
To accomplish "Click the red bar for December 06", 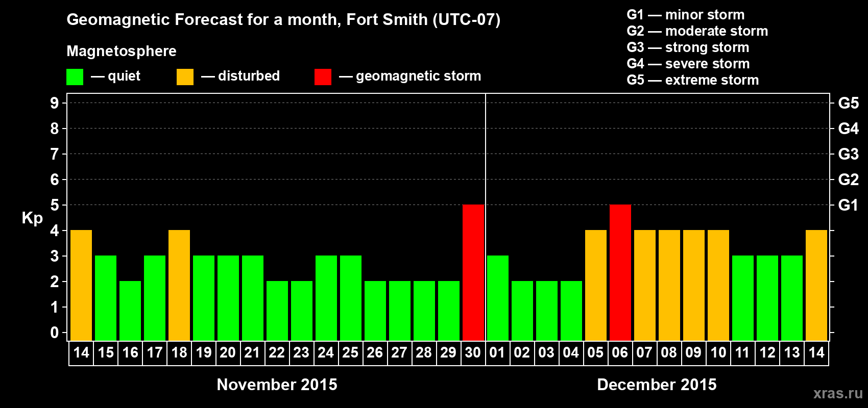I will coord(620,272).
